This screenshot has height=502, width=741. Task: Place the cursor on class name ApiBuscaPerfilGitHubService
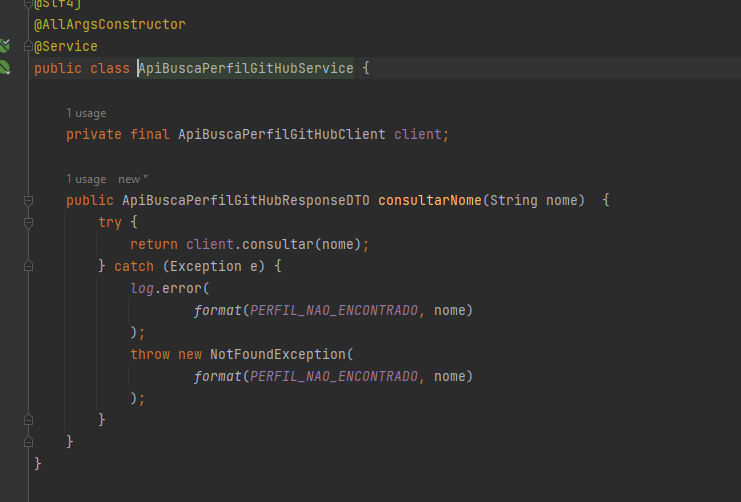[246, 68]
